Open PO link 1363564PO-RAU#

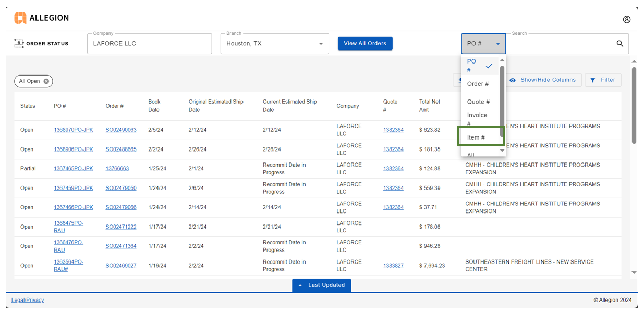(68, 266)
